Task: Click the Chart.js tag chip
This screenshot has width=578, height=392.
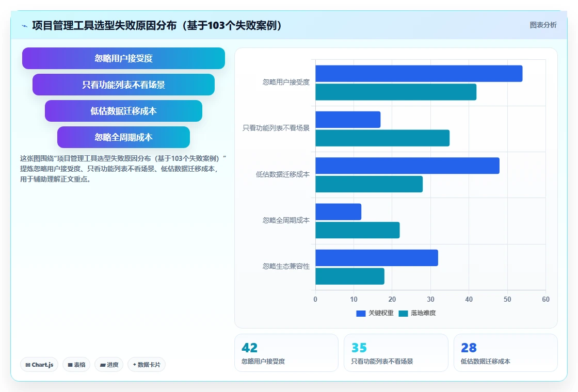Action: tap(39, 365)
